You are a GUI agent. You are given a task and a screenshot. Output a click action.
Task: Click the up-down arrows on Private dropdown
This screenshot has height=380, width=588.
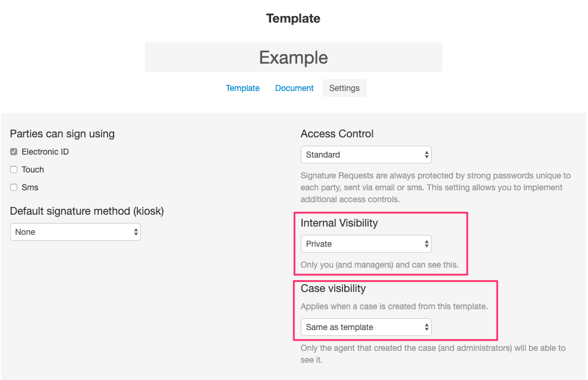point(426,244)
